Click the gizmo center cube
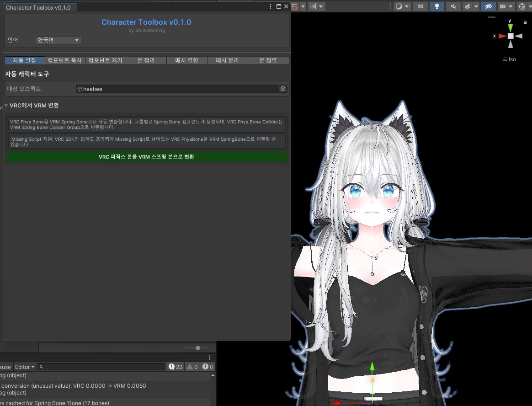Image resolution: width=532 pixels, height=406 pixels. pyautogui.click(x=510, y=36)
